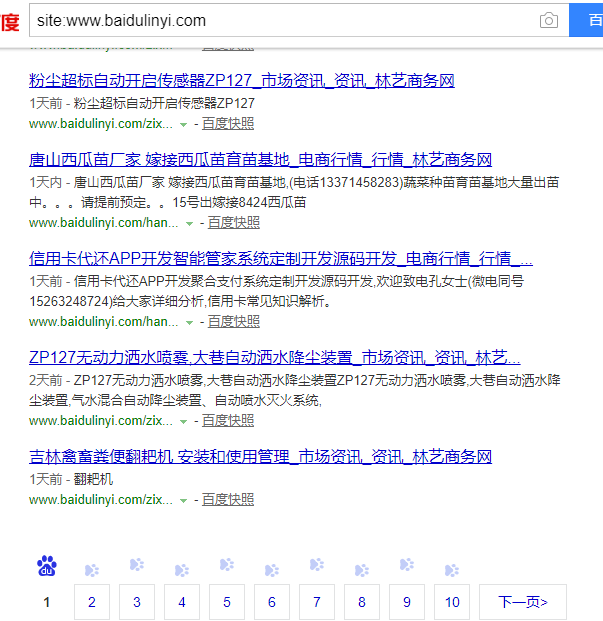Expand the arrow beside the ZP127无动力 result URL
Image resolution: width=603 pixels, height=621 pixels.
pos(183,421)
